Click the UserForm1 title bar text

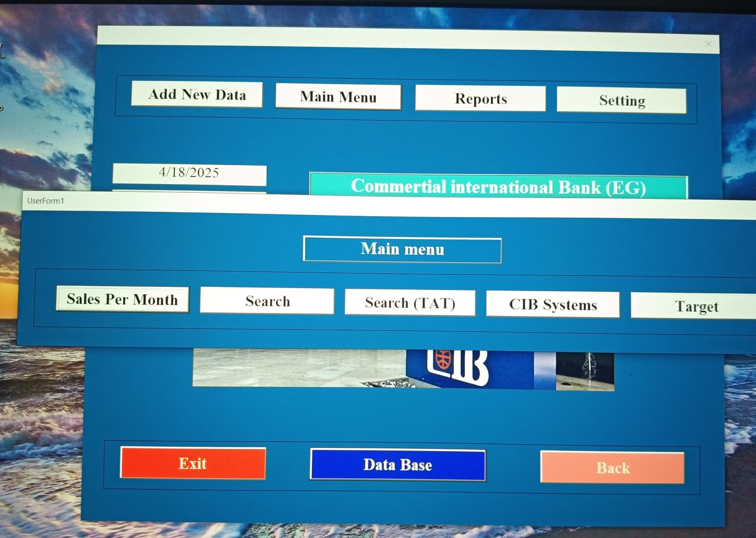point(46,201)
